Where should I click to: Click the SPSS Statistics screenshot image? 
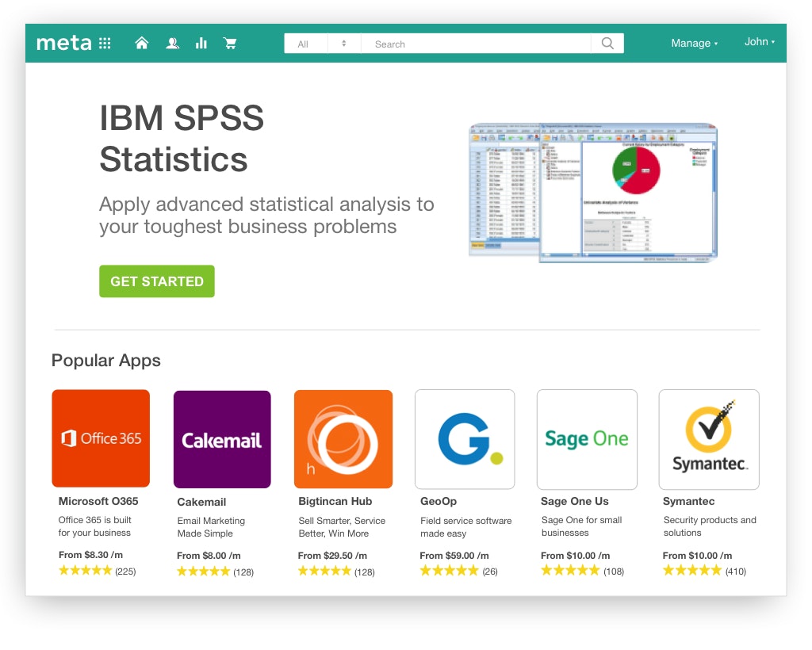pos(593,193)
